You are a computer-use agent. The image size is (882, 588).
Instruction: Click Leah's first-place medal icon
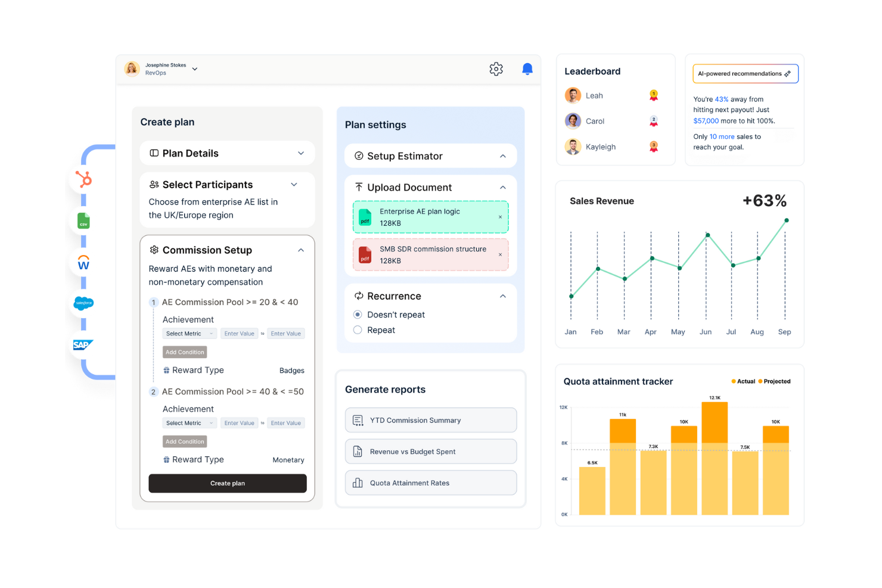(653, 94)
